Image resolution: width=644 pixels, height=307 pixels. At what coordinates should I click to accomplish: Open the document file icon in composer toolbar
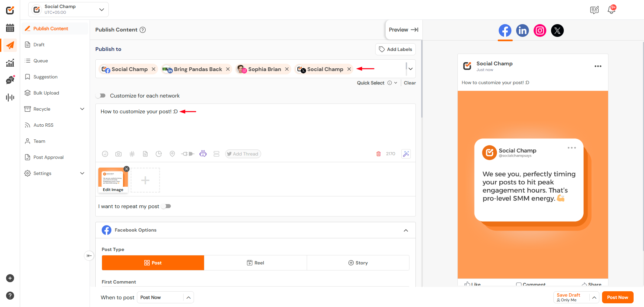(x=145, y=154)
